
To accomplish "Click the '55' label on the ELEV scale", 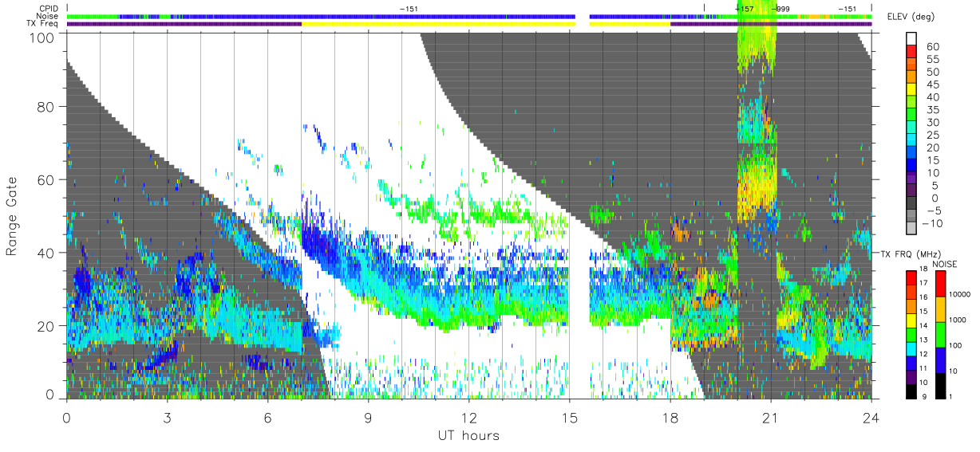I will [x=932, y=59].
